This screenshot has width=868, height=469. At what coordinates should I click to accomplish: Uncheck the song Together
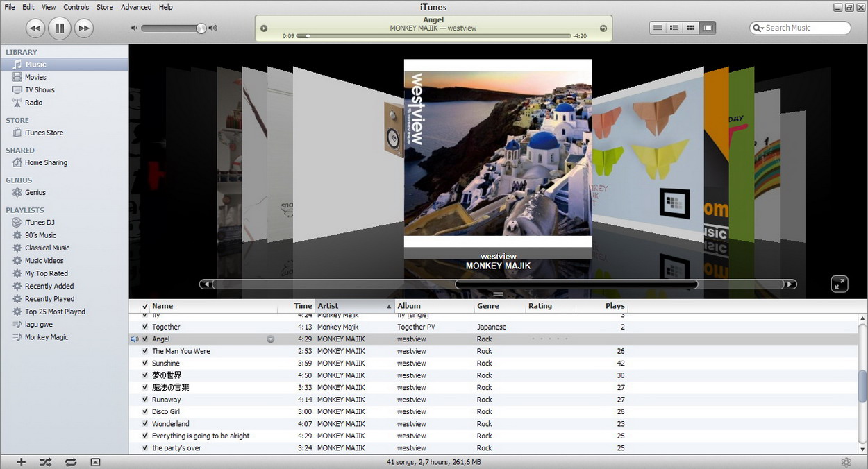click(144, 327)
